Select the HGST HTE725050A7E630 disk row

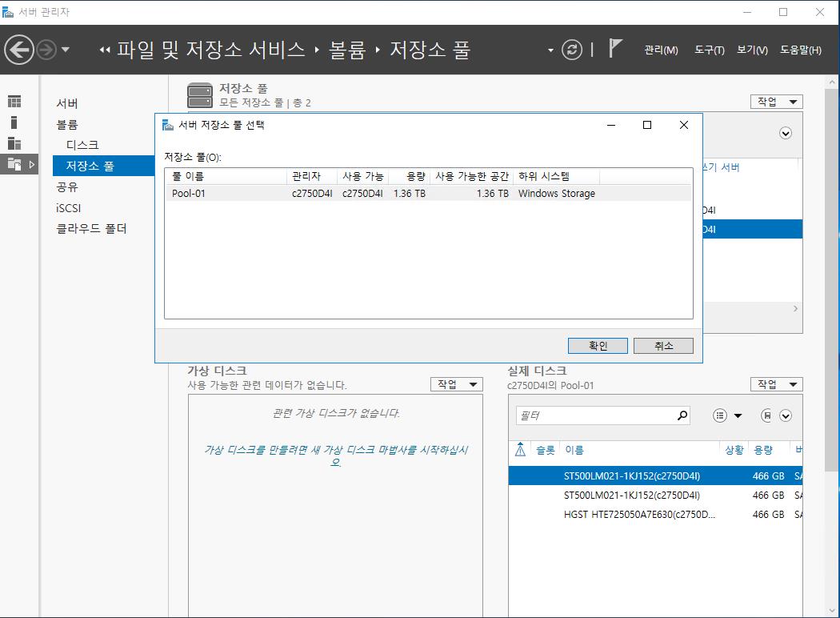pyautogui.click(x=655, y=515)
